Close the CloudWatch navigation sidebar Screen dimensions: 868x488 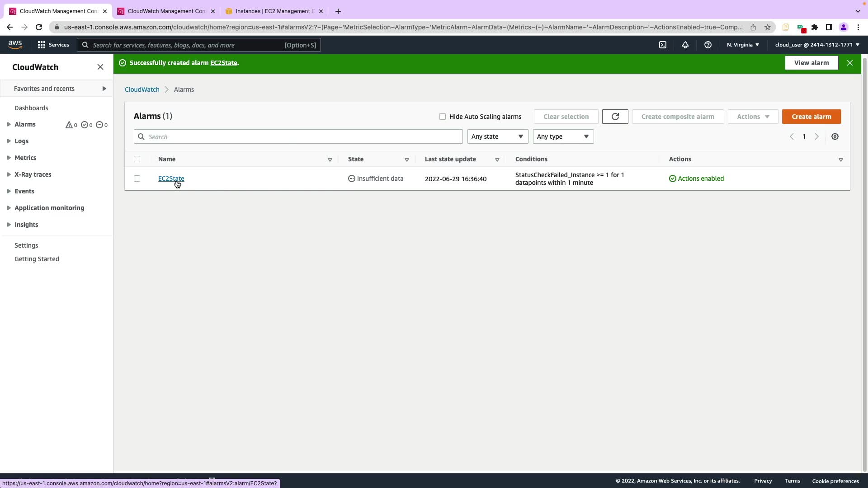coord(100,67)
